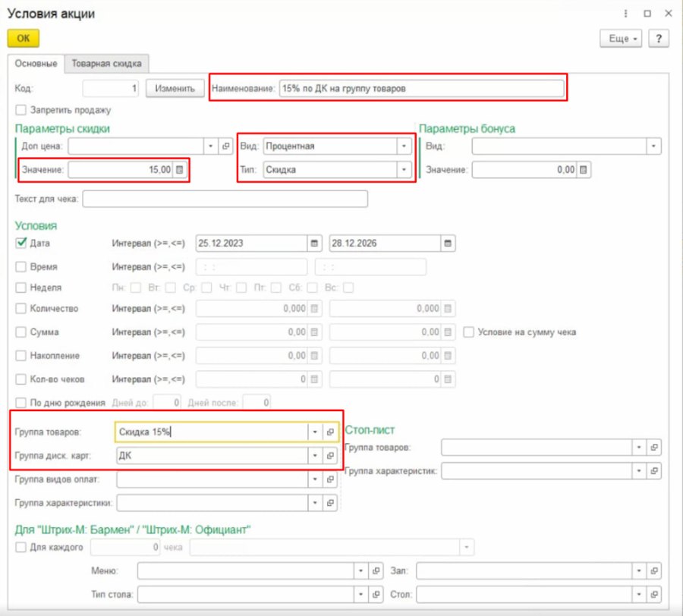The height and width of the screenshot is (616, 683).
Task: Open help with the ? button
Action: click(x=659, y=39)
